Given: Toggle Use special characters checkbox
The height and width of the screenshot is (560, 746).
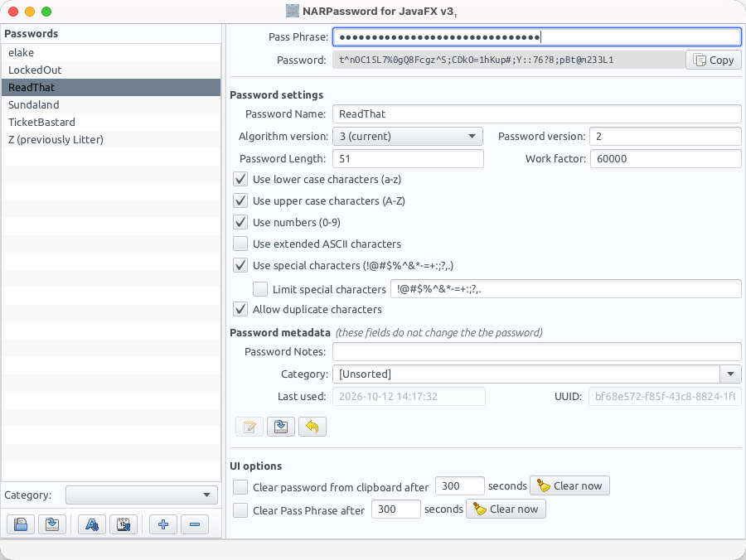Looking at the screenshot, I should [240, 265].
